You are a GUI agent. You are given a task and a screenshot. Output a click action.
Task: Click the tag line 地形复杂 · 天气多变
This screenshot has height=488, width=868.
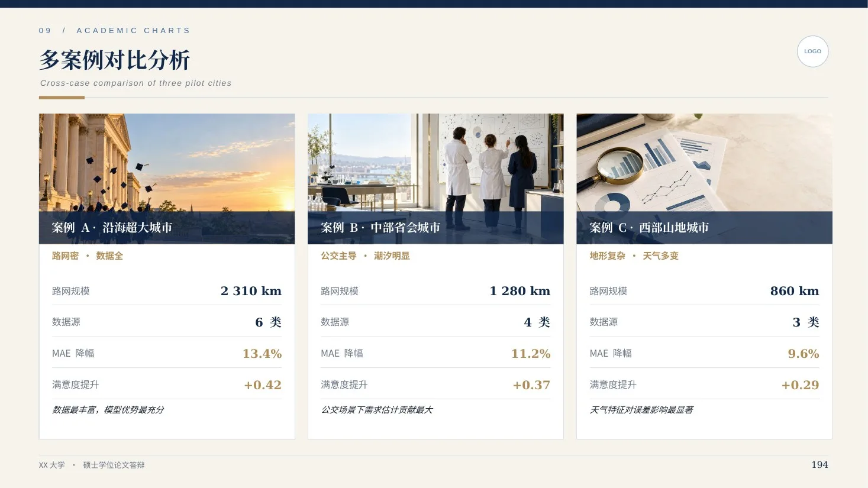tap(634, 256)
